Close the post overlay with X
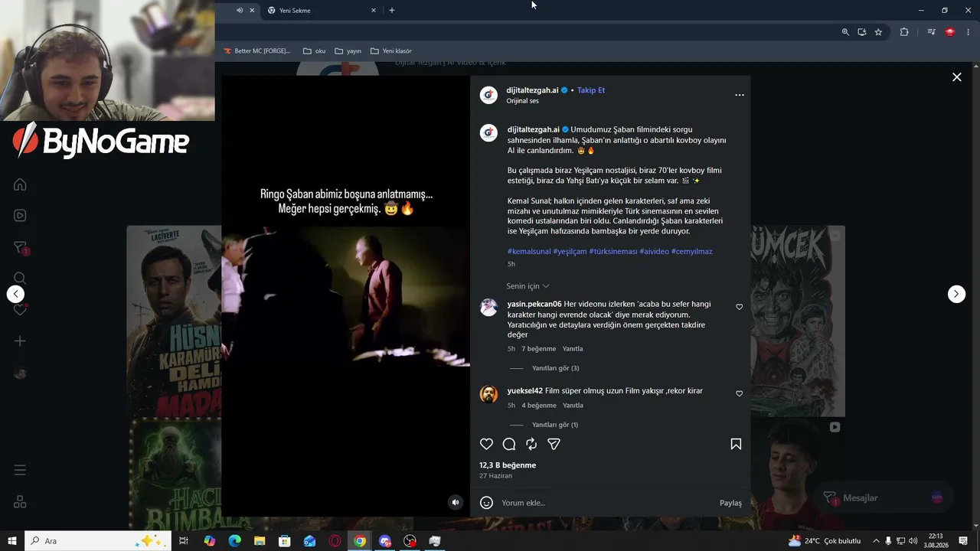 (956, 77)
